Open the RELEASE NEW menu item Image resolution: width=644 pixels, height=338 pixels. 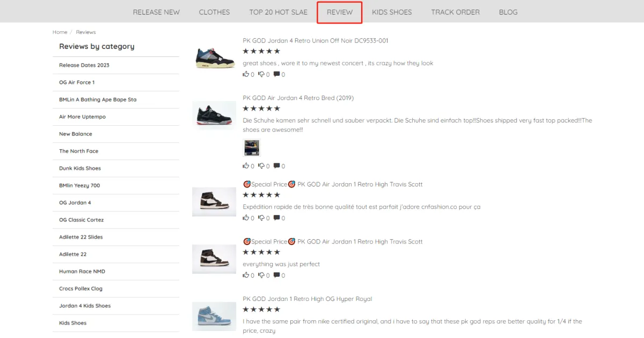[x=156, y=12]
